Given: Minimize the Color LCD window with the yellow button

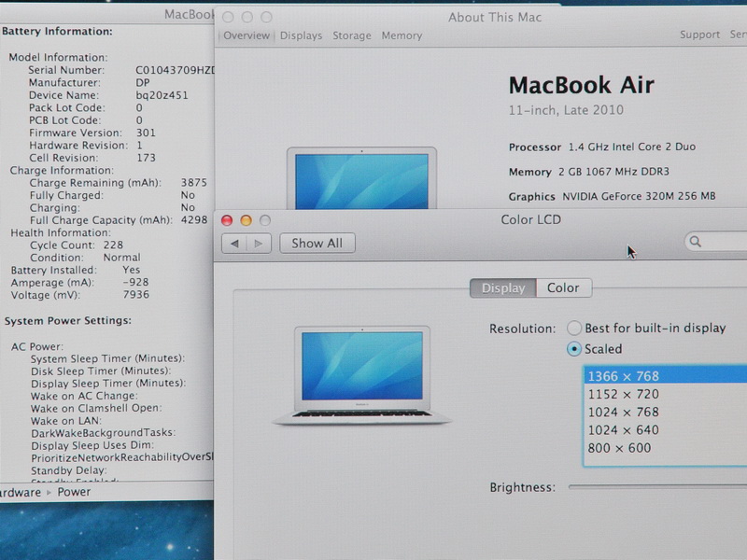Looking at the screenshot, I should pyautogui.click(x=246, y=220).
